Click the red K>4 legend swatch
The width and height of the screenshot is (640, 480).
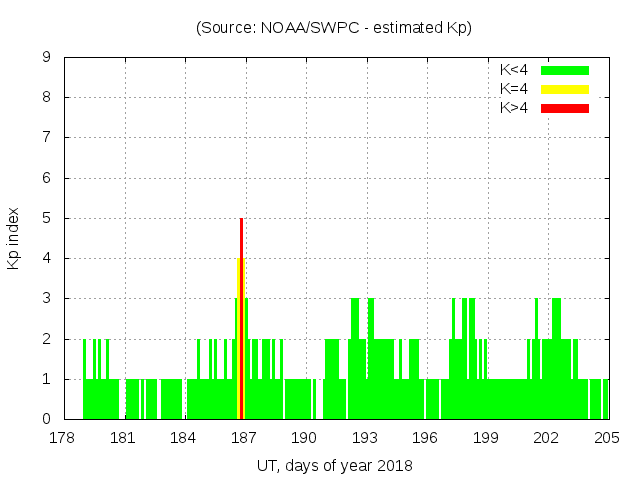point(565,108)
